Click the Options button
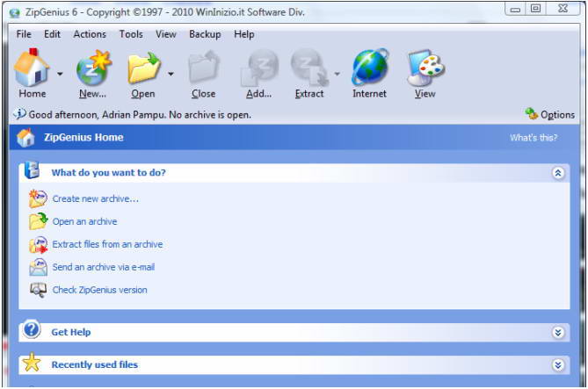The height and width of the screenshot is (389, 588). (549, 114)
